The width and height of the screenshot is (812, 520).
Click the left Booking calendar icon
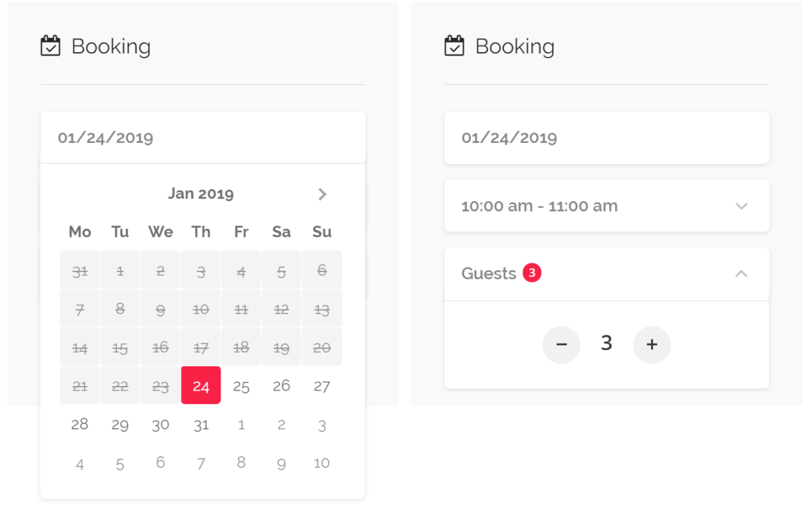[51, 46]
